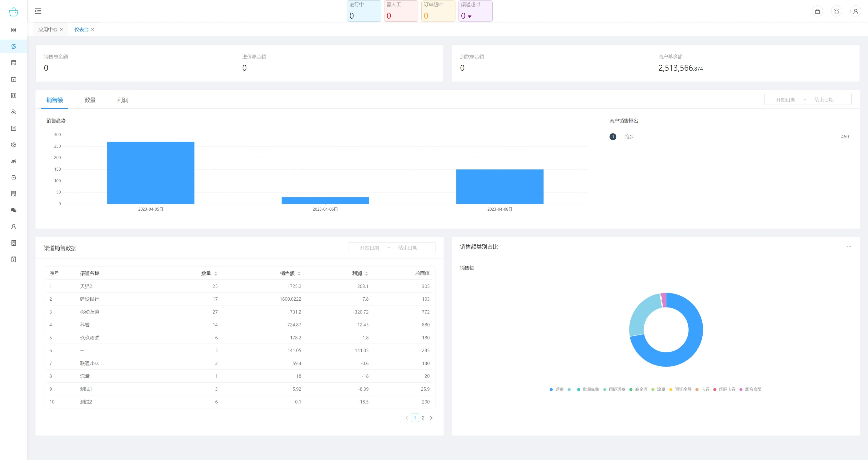Sort the channel table by 销售额 column
This screenshot has height=460, width=868.
click(x=299, y=273)
